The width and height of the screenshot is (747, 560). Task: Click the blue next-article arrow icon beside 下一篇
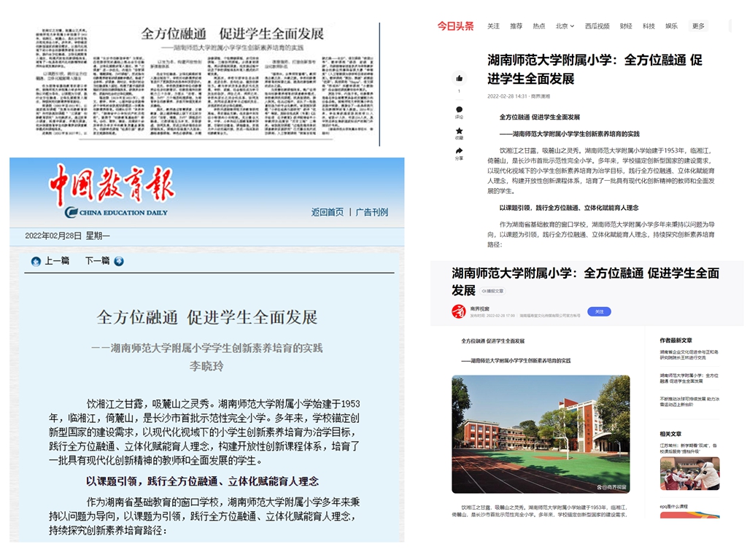(x=119, y=261)
